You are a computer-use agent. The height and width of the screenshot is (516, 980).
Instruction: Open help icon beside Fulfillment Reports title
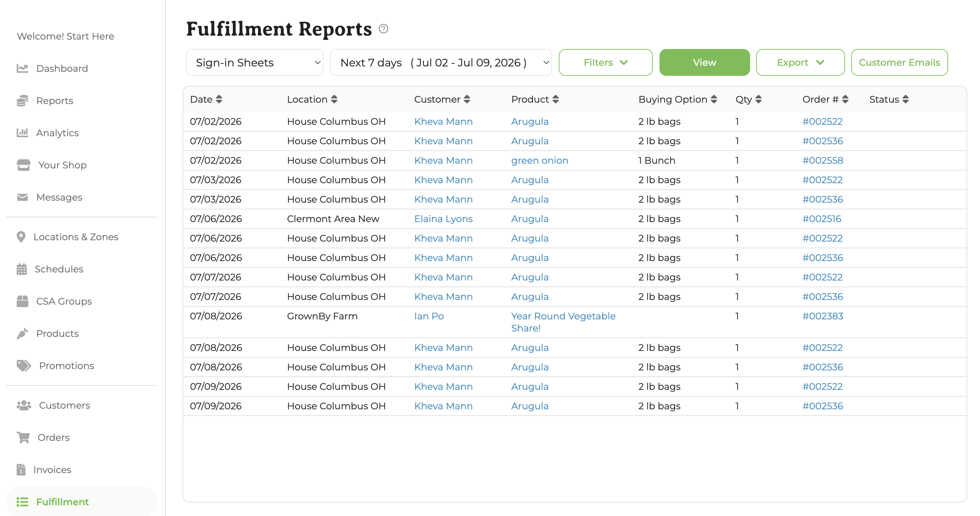(x=384, y=29)
